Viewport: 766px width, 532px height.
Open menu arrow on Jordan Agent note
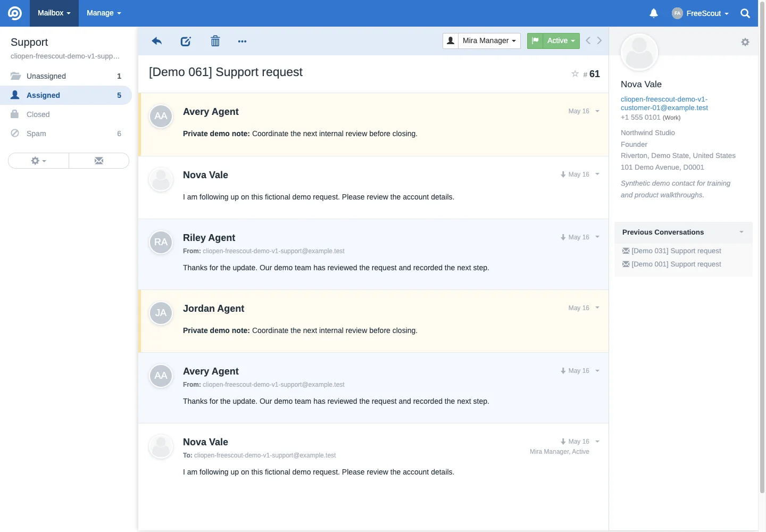pos(597,307)
